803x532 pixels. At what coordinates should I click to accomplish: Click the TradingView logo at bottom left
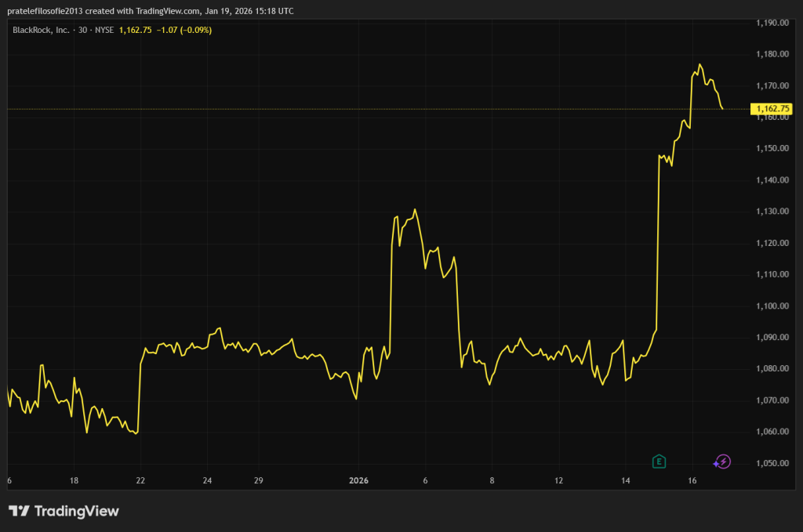pos(64,512)
